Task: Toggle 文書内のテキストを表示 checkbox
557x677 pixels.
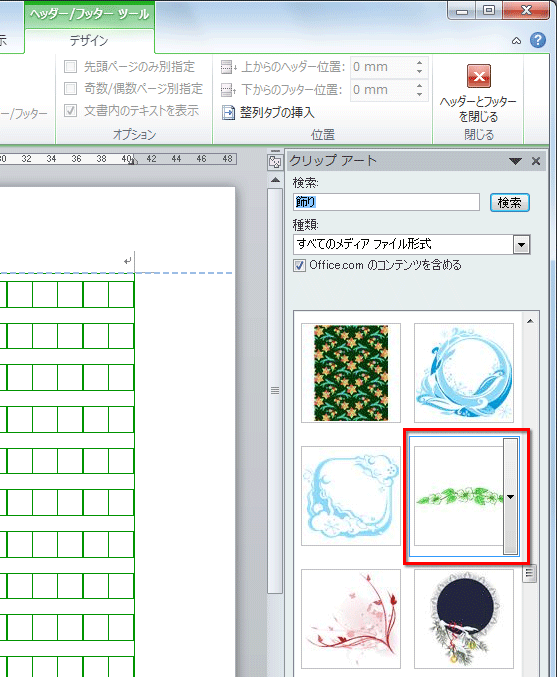Action: (x=70, y=111)
